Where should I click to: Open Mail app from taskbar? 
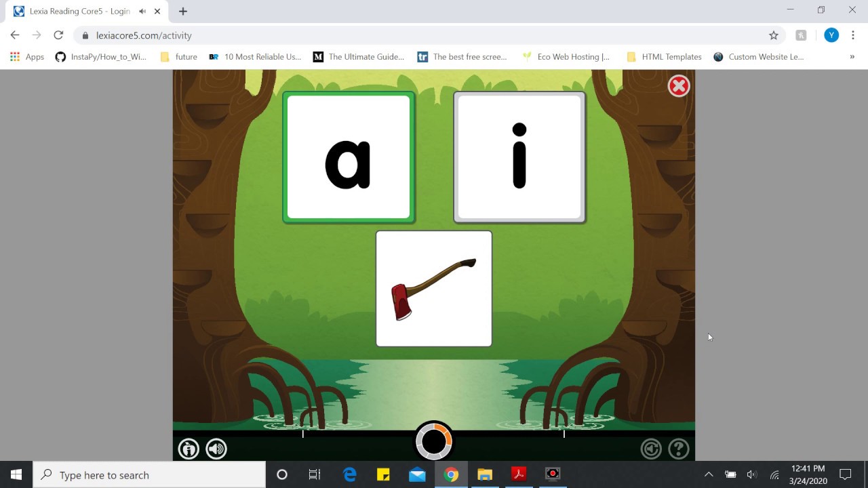pos(417,474)
